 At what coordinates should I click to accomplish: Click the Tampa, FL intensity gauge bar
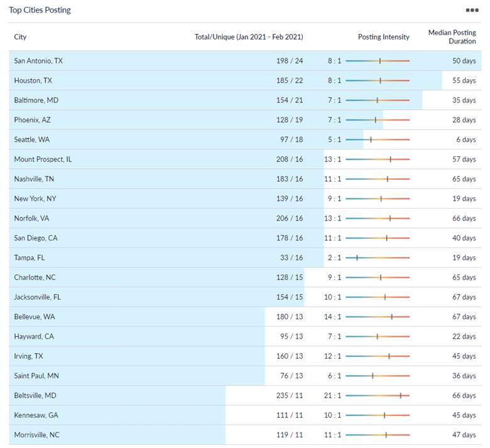(378, 258)
